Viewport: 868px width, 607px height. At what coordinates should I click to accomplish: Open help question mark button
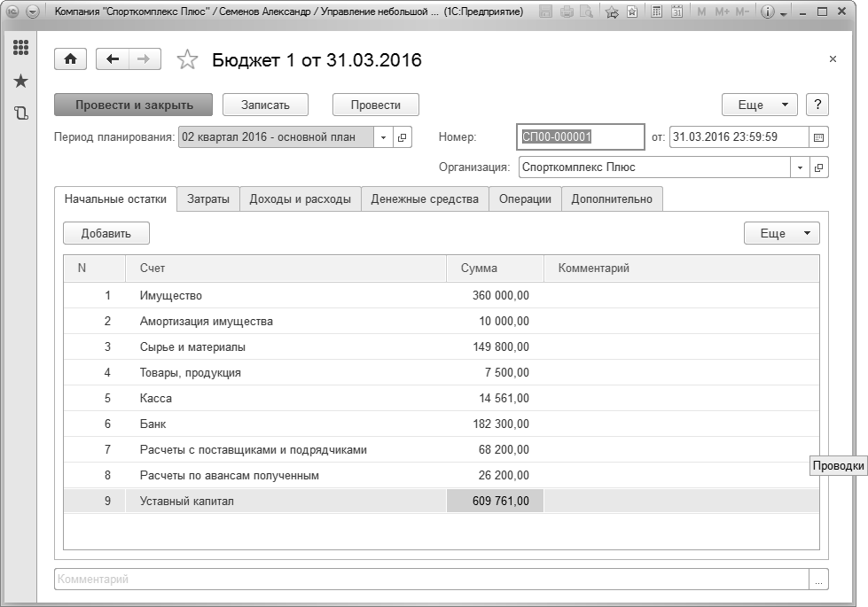(x=817, y=105)
